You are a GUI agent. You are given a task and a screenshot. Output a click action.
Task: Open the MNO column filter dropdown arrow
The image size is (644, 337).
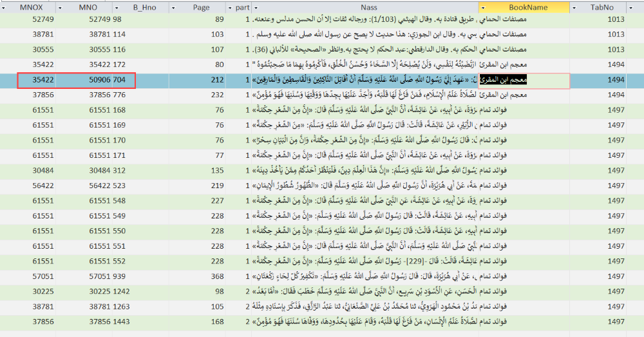117,6
